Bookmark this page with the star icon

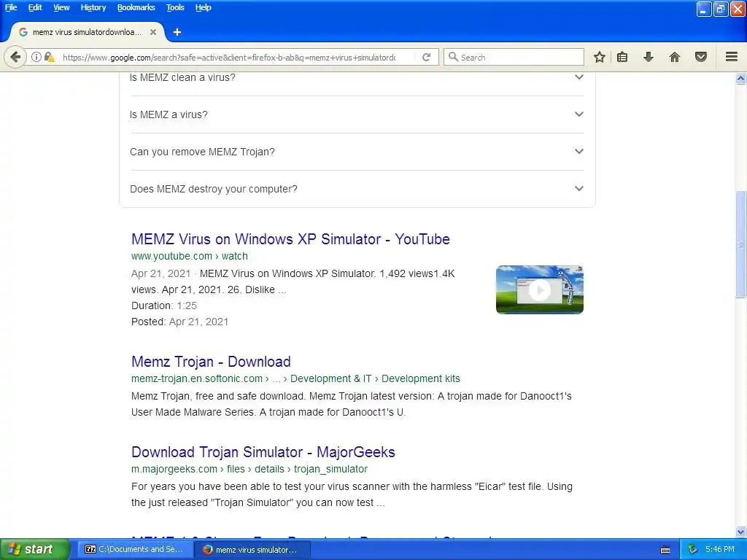pyautogui.click(x=600, y=57)
